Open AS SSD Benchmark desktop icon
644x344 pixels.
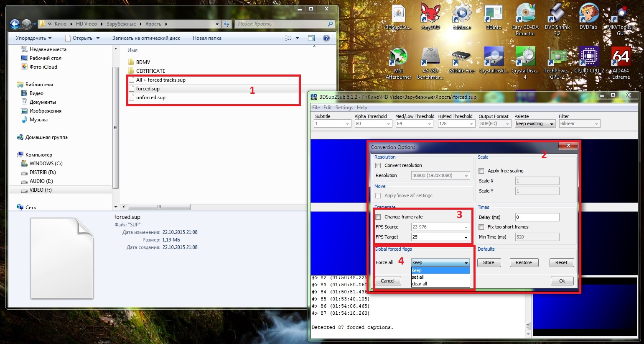point(430,63)
